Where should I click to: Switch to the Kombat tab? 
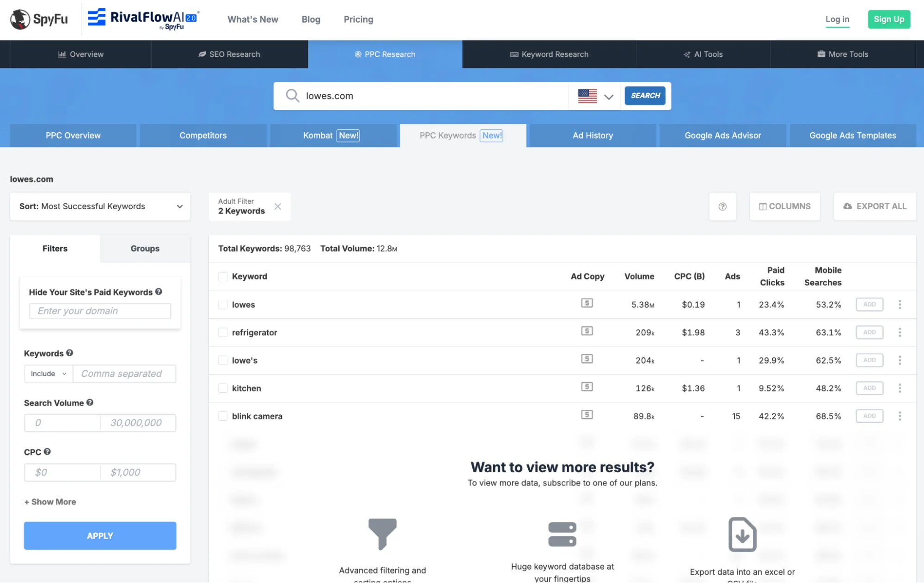click(333, 135)
